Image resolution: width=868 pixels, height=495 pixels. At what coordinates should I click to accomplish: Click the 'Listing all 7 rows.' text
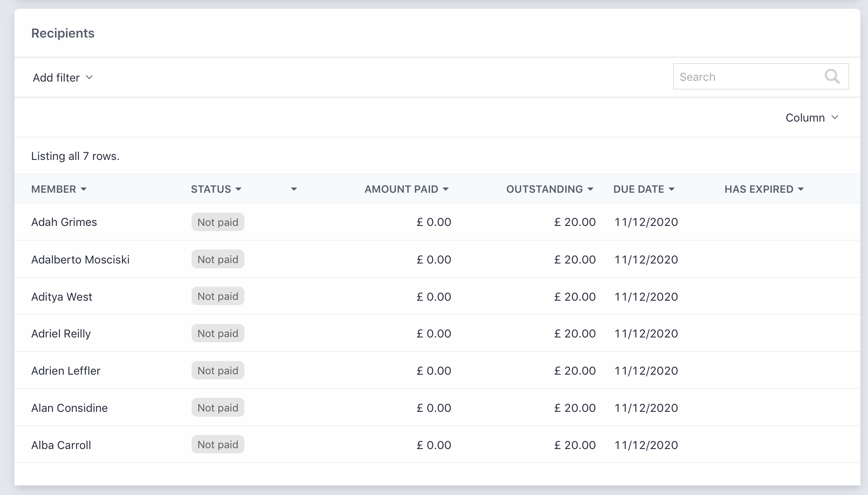(75, 156)
